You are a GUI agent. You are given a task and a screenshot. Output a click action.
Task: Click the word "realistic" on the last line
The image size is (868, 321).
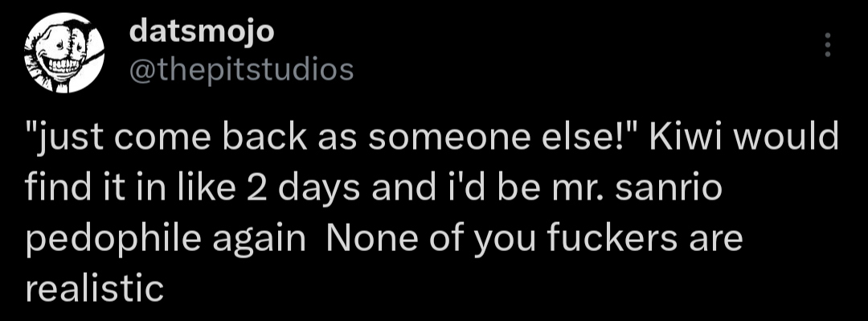(95, 288)
